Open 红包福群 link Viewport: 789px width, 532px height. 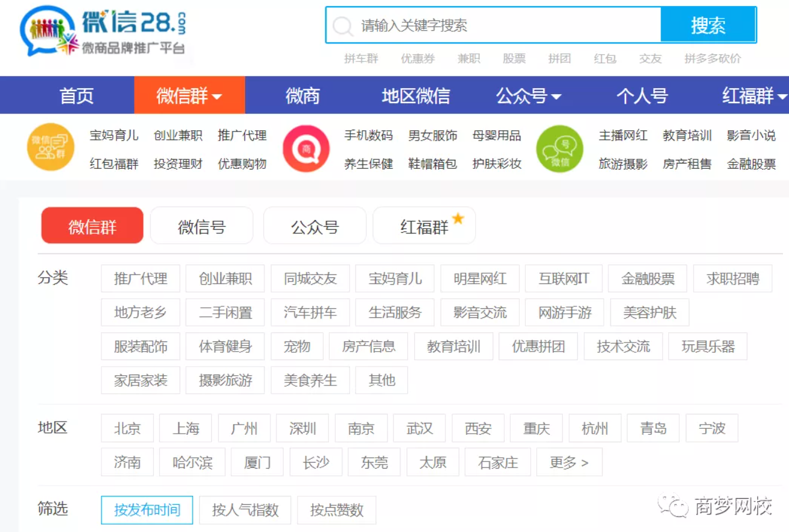pos(114,163)
